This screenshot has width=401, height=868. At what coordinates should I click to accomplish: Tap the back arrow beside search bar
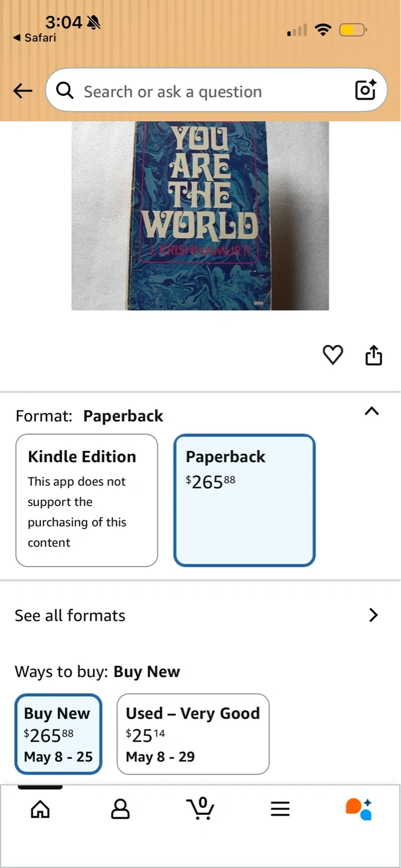(x=22, y=91)
